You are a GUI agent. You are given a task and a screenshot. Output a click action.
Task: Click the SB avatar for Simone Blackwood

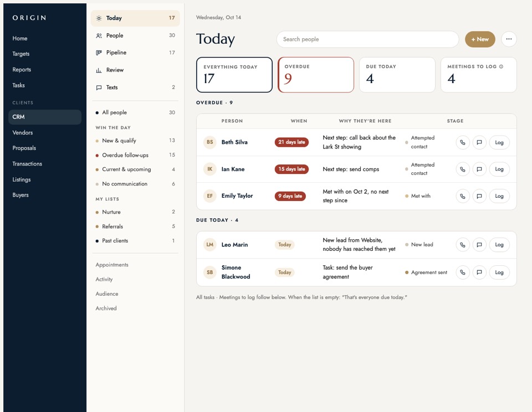[x=209, y=272]
